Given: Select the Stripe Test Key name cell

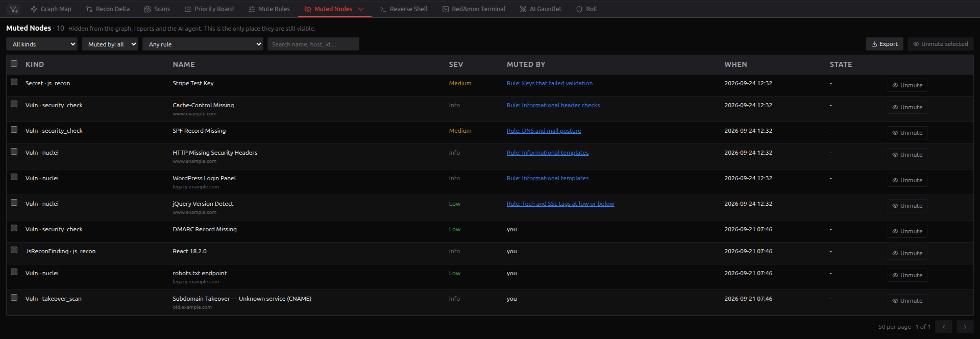Looking at the screenshot, I should pyautogui.click(x=193, y=83).
